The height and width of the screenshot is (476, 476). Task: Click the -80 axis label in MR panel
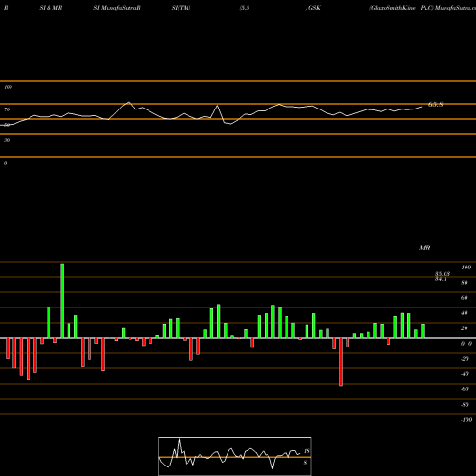click(465, 405)
